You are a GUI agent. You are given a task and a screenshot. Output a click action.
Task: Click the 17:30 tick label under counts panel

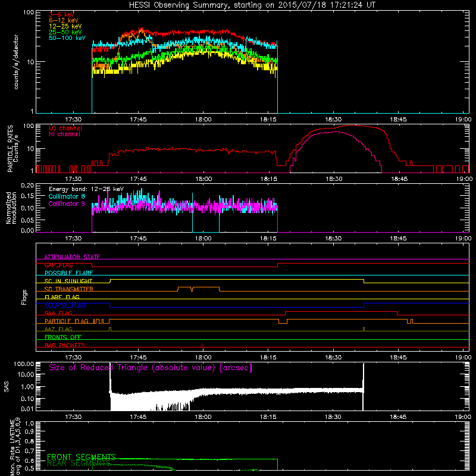pyautogui.click(x=73, y=120)
